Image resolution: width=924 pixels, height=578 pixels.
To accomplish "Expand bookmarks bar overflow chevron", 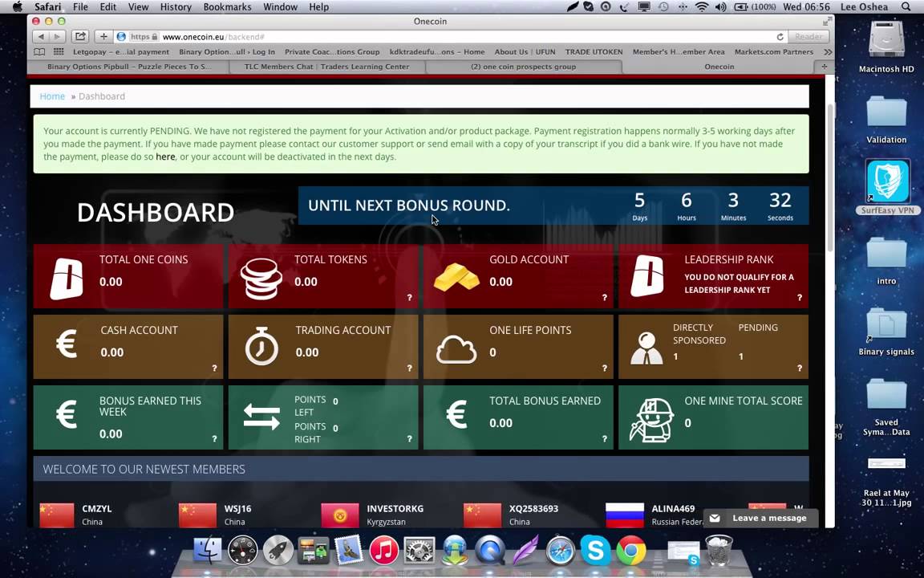I will 828,52.
